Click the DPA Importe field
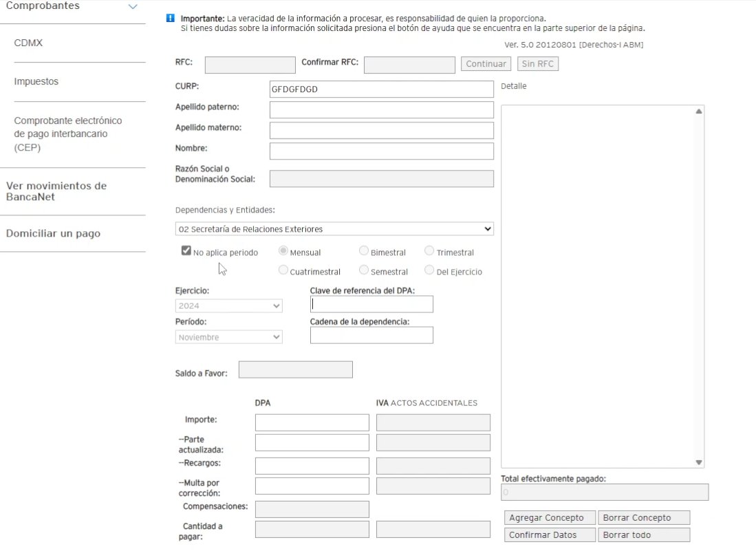The height and width of the screenshot is (560, 756). [312, 422]
